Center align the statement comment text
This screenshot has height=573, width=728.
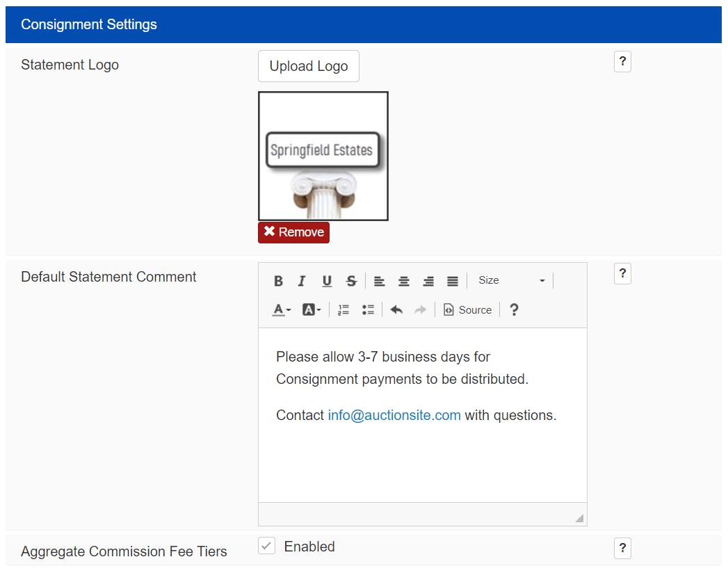(403, 281)
